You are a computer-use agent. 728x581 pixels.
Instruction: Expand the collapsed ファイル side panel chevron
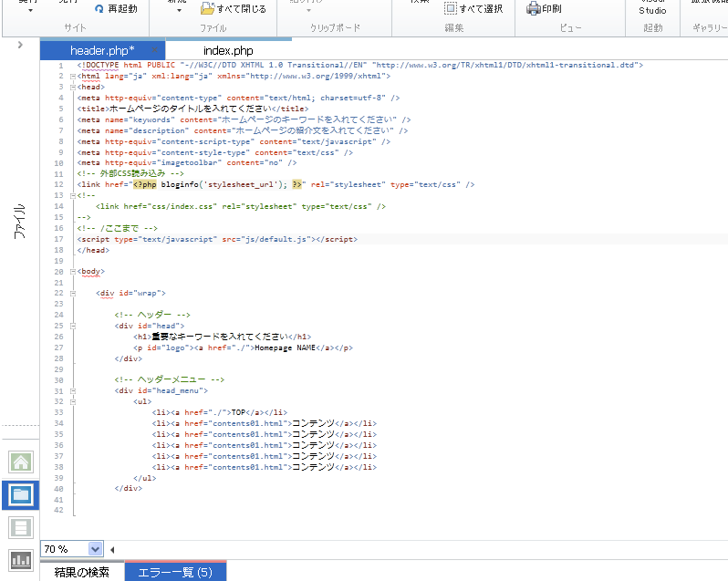[x=20, y=45]
